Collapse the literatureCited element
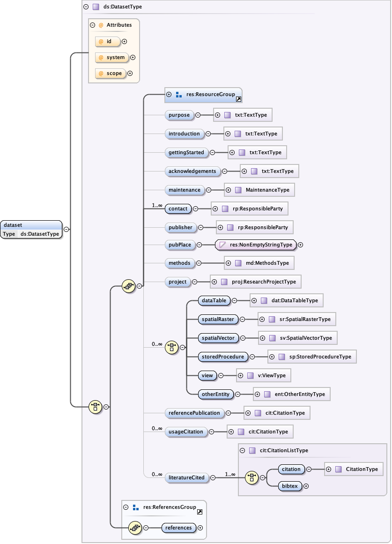The image size is (392, 544). [x=213, y=477]
